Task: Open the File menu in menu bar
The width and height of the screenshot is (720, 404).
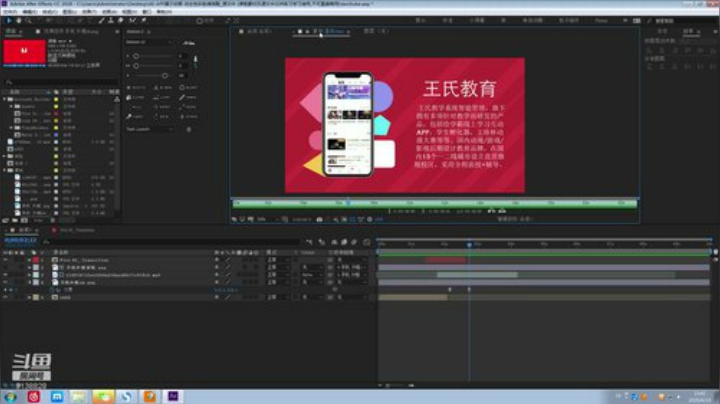Action: 10,11
